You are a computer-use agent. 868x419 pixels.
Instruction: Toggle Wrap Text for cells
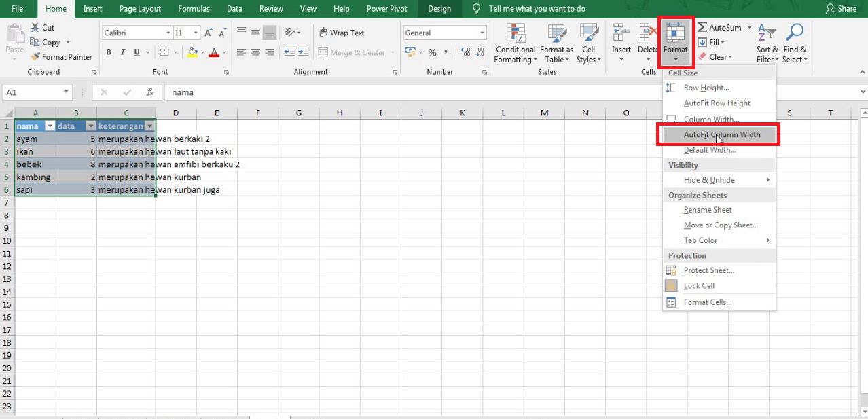tap(342, 33)
